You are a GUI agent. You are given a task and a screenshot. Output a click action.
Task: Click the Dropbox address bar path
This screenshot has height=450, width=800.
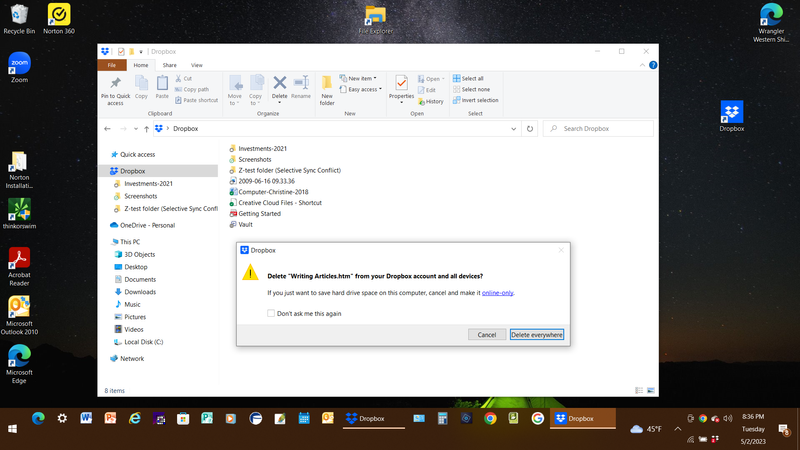tap(185, 129)
